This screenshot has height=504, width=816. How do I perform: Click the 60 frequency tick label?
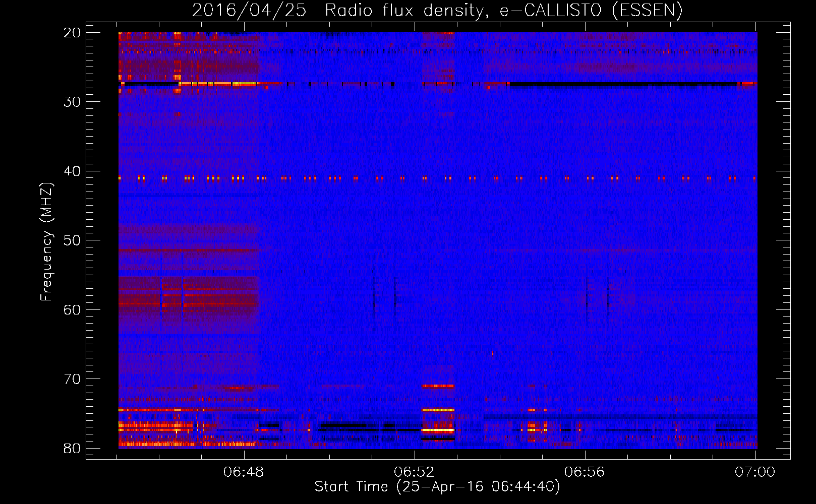click(73, 309)
